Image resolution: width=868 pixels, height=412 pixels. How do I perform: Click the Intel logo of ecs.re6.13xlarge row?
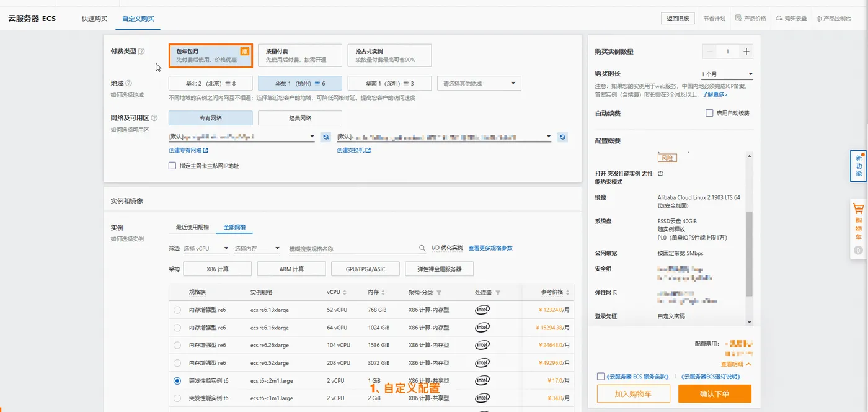coord(482,310)
